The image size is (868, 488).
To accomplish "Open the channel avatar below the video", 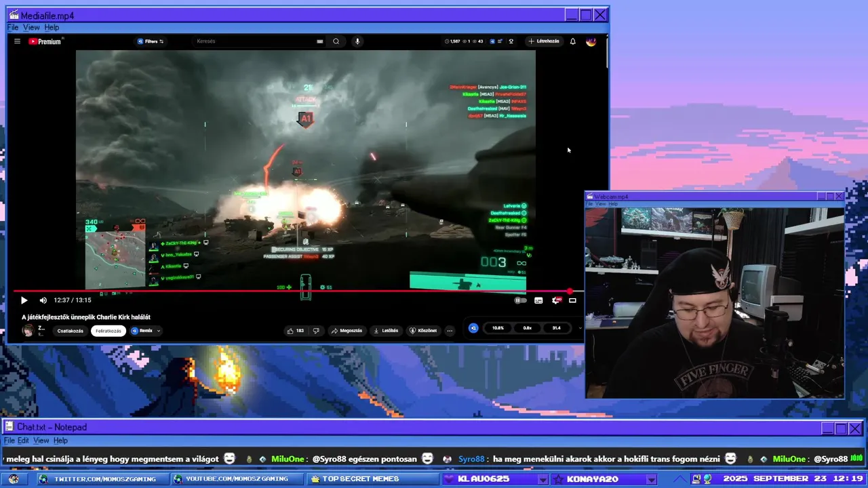I will [x=28, y=331].
